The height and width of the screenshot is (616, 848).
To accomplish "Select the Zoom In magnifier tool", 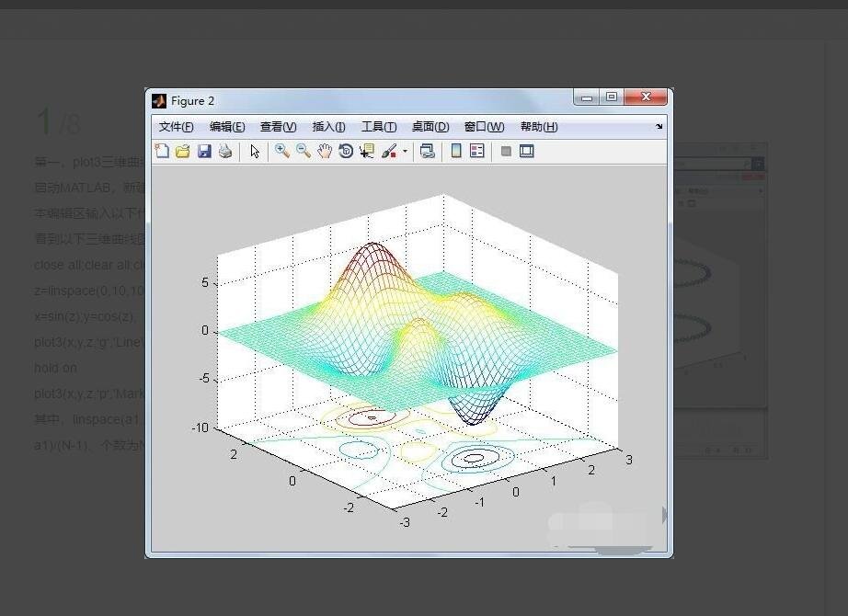I will pos(282,152).
